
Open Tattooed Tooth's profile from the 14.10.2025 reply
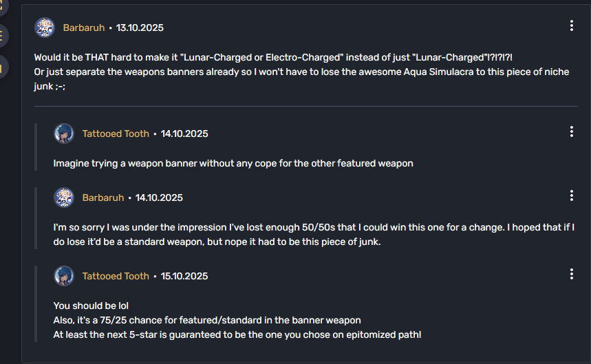(x=116, y=133)
